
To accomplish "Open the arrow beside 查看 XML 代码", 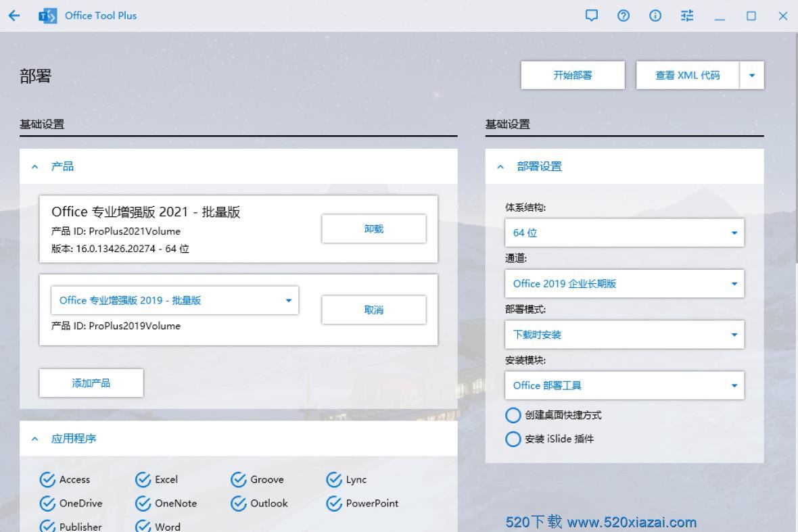I will pos(752,75).
